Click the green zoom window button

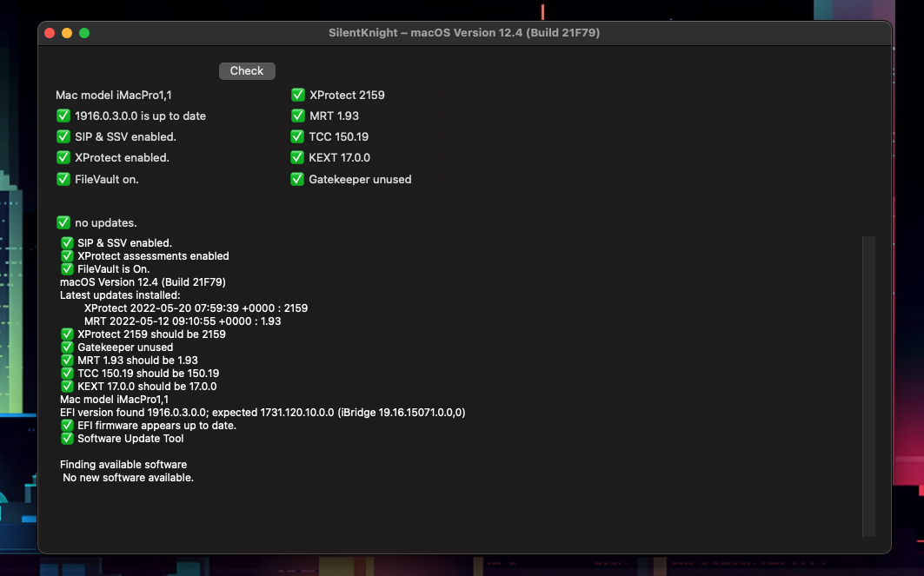[84, 33]
